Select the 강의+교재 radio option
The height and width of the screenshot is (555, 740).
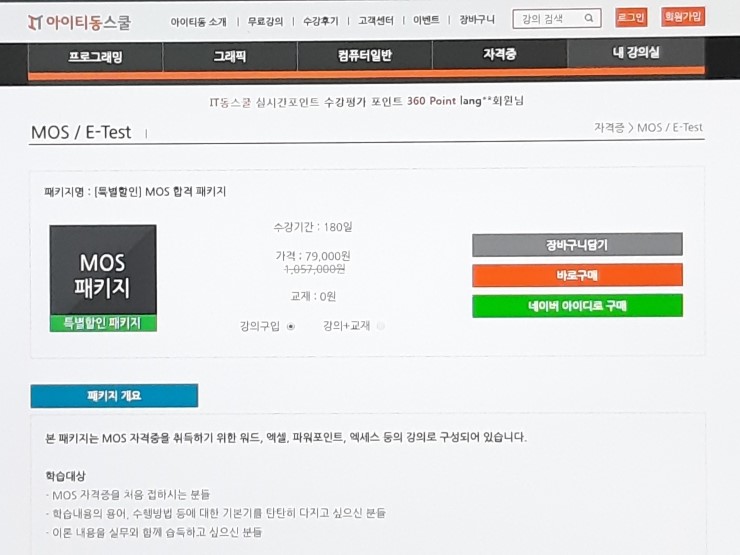[x=381, y=326]
